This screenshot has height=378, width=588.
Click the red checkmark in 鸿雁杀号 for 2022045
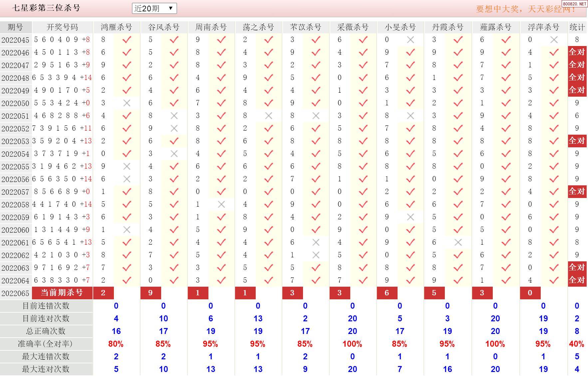pos(127,40)
